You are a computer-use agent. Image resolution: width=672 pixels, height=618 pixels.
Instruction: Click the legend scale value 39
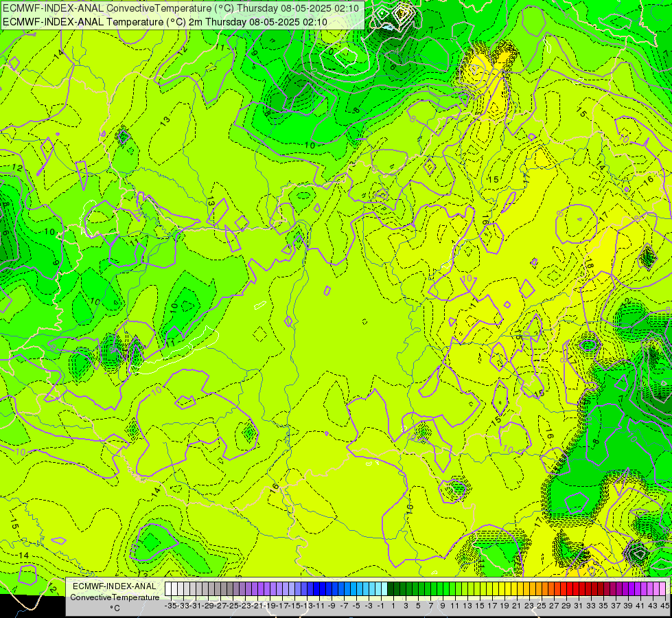628,606
